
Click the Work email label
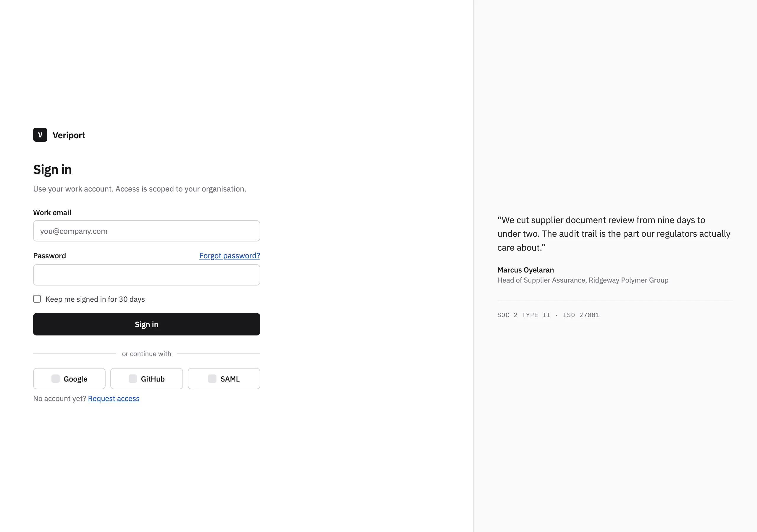click(52, 212)
